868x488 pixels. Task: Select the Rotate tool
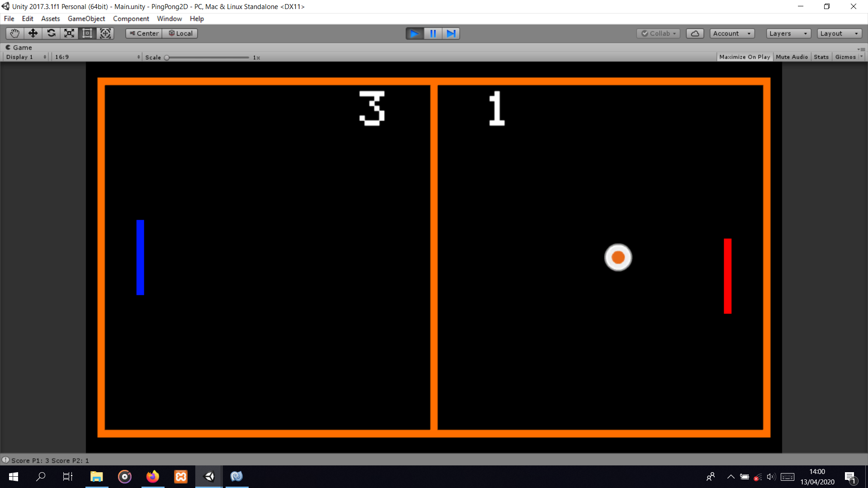point(51,33)
